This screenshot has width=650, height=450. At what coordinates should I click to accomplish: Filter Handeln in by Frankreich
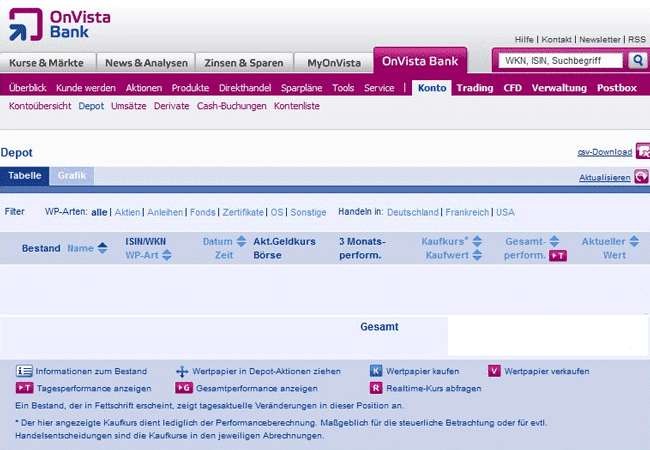pyautogui.click(x=467, y=212)
